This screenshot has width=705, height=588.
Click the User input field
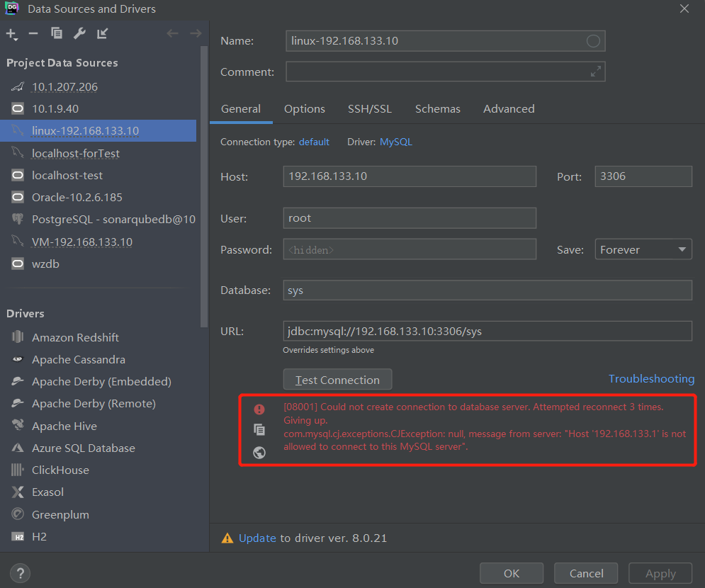410,218
